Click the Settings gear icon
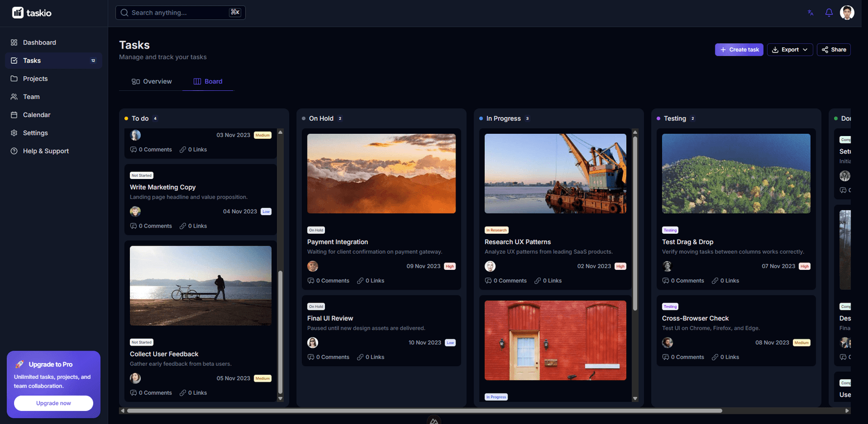 [x=13, y=133]
